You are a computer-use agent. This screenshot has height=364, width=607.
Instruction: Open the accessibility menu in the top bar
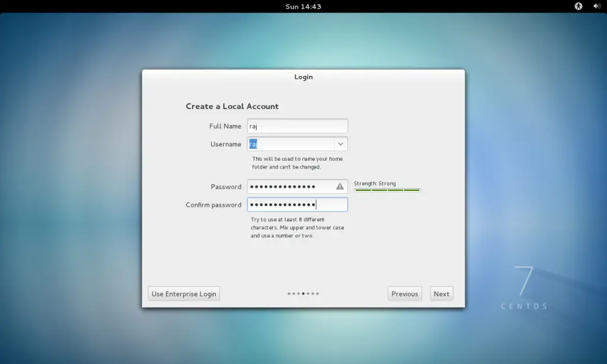point(577,6)
